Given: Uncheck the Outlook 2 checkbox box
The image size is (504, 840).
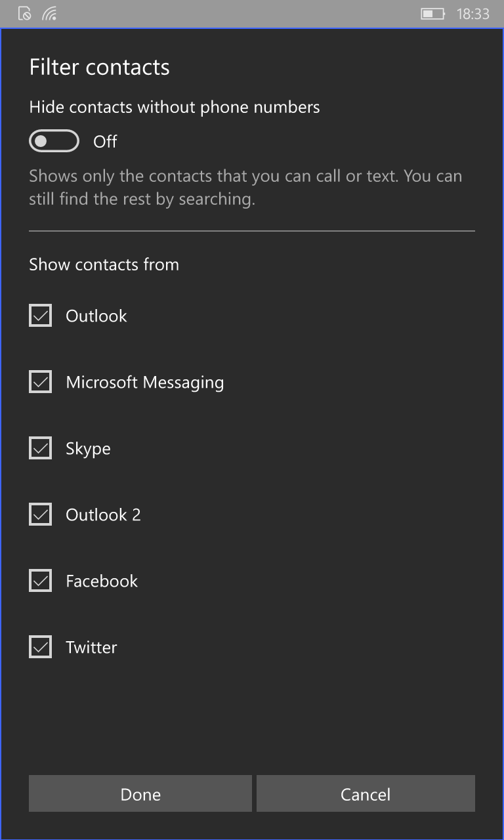Looking at the screenshot, I should pos(41,514).
